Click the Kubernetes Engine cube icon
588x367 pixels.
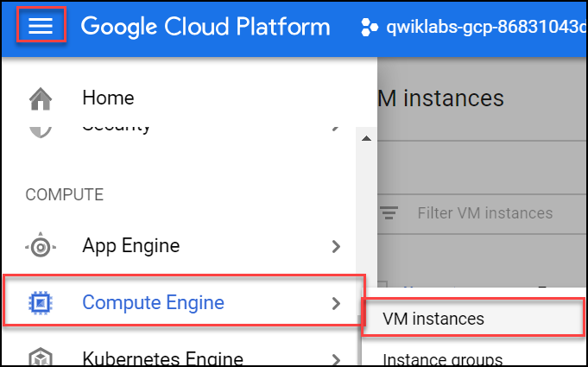(x=41, y=358)
